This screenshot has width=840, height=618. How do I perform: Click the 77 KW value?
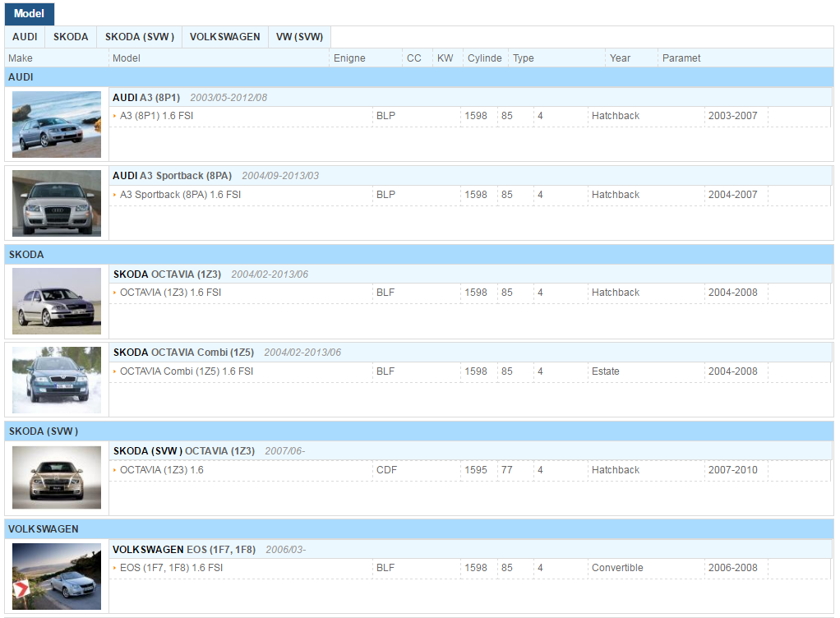point(507,469)
